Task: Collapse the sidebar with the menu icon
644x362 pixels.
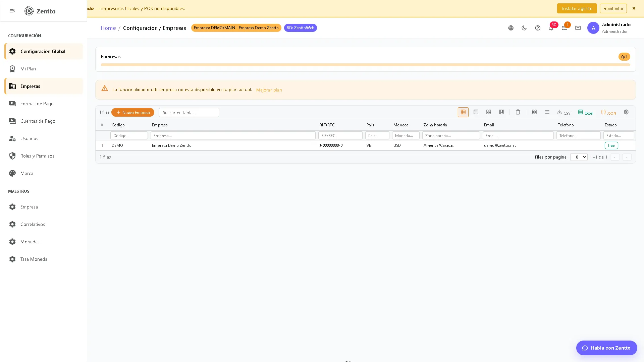Action: click(x=12, y=11)
